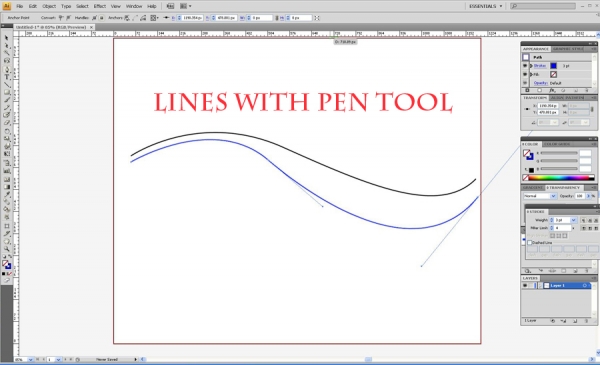
Task: Open the File menu
Action: [x=20, y=6]
